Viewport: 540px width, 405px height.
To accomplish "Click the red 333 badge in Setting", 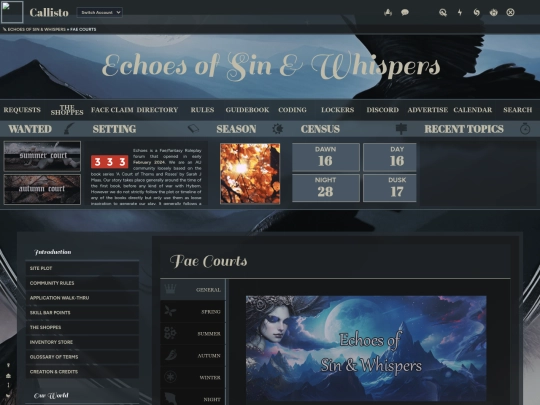I will 110,162.
